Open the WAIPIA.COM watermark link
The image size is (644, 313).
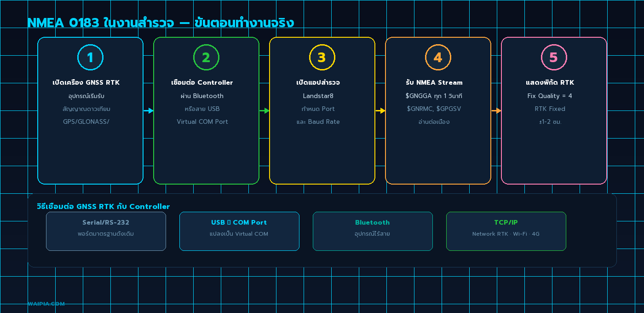click(x=46, y=304)
